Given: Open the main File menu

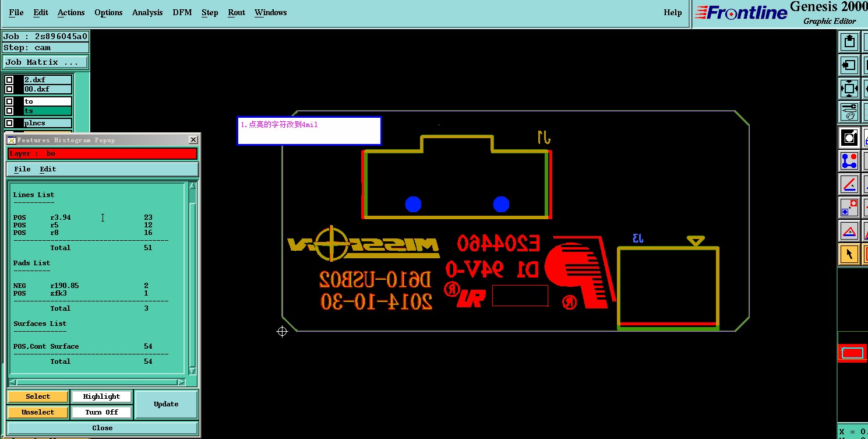Looking at the screenshot, I should (x=16, y=12).
